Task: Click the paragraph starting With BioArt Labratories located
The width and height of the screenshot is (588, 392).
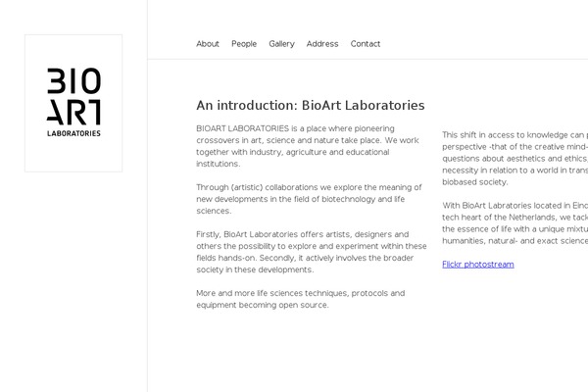Action: pos(514,222)
